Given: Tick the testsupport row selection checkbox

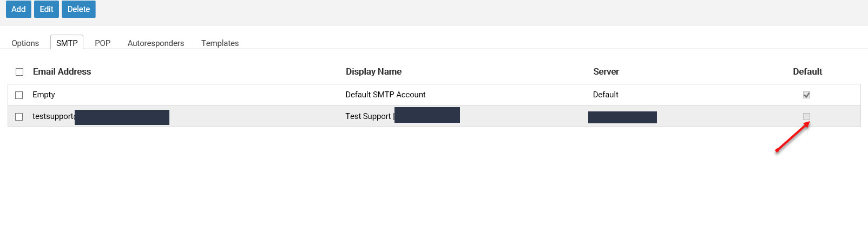Looking at the screenshot, I should pos(19,117).
